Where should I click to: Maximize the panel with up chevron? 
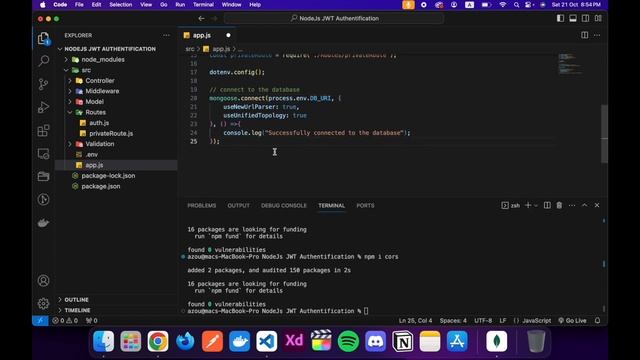coord(584,205)
